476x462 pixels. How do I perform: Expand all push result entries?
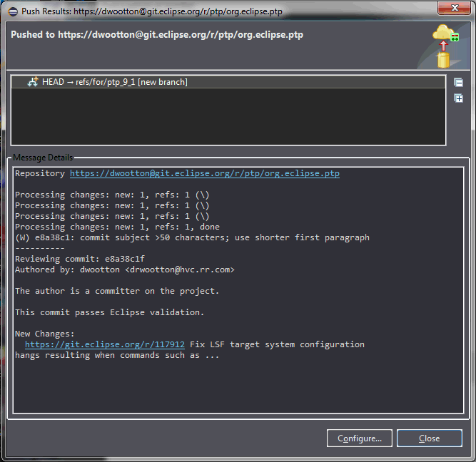458,98
